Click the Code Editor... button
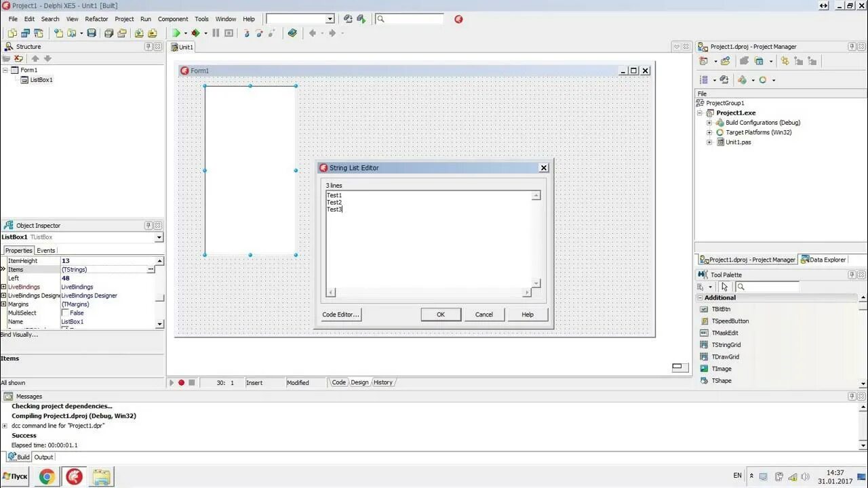868x488 pixels. (x=340, y=314)
